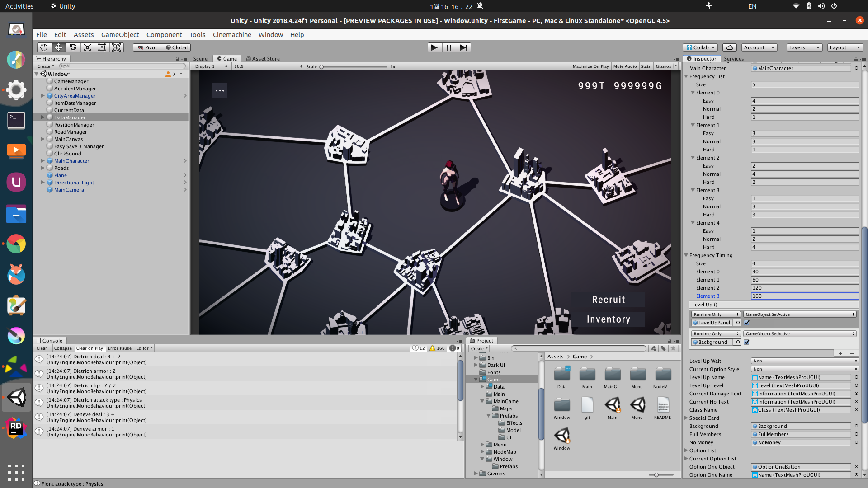The height and width of the screenshot is (488, 868).
Task: Click console error count icon
Action: (455, 348)
